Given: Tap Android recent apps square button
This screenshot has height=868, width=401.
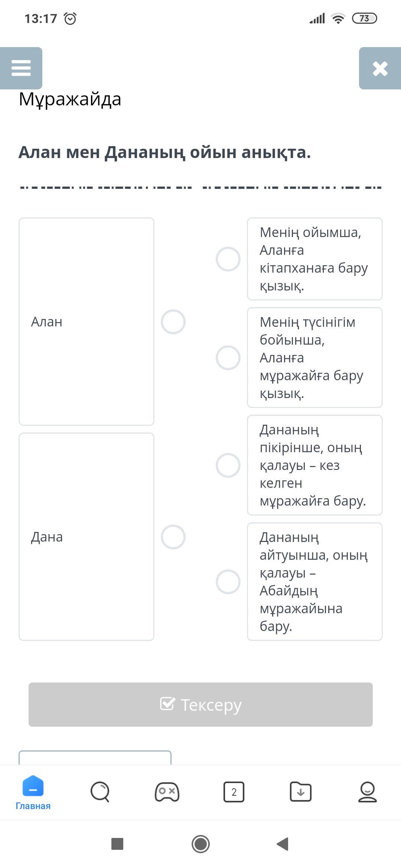Looking at the screenshot, I should 117,844.
